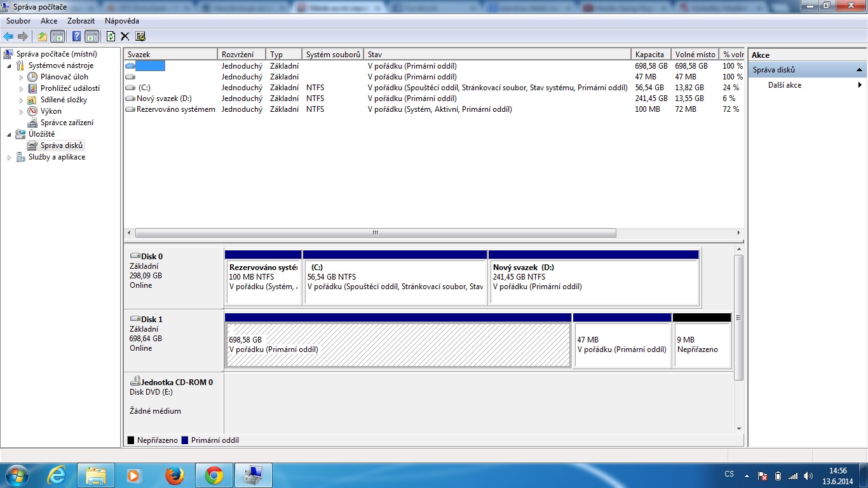Sort by the Kapacita column header
The height and width of the screenshot is (488, 868).
(651, 55)
